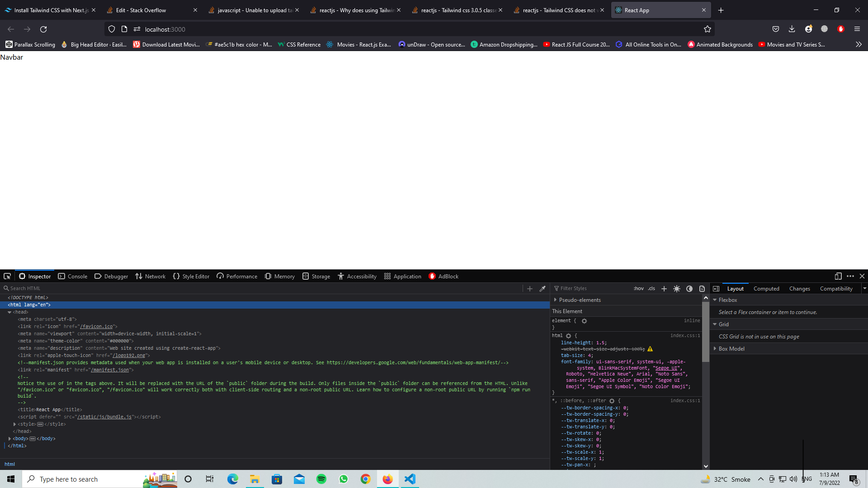Select the html lang="en" node
This screenshot has height=488, width=868.
coord(29,305)
